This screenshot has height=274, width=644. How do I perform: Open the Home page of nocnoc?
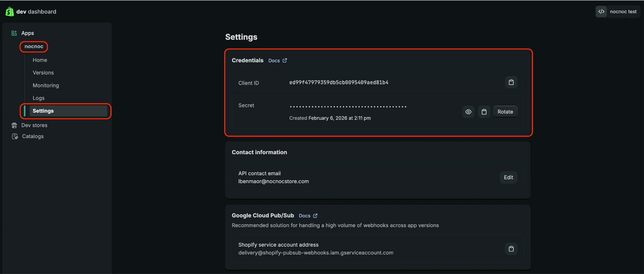[40, 60]
